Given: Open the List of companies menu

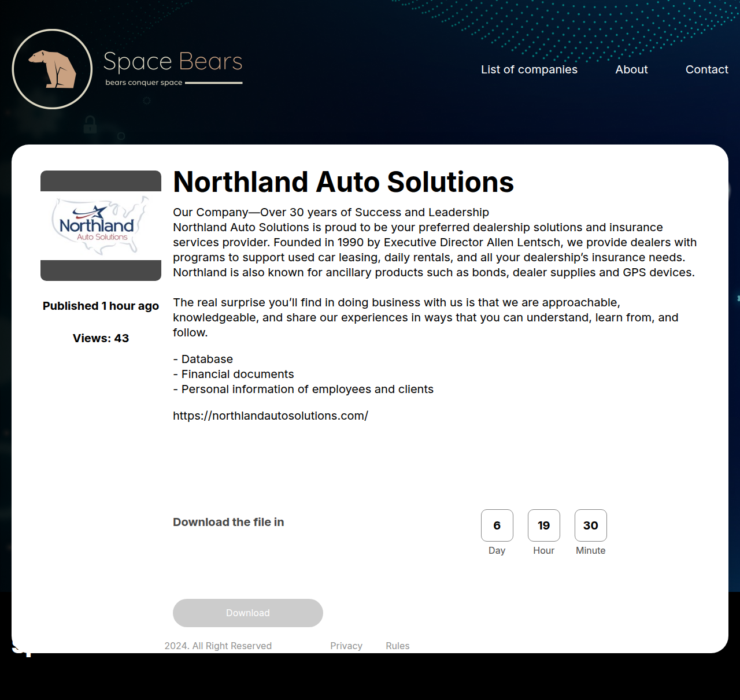Looking at the screenshot, I should (x=529, y=69).
